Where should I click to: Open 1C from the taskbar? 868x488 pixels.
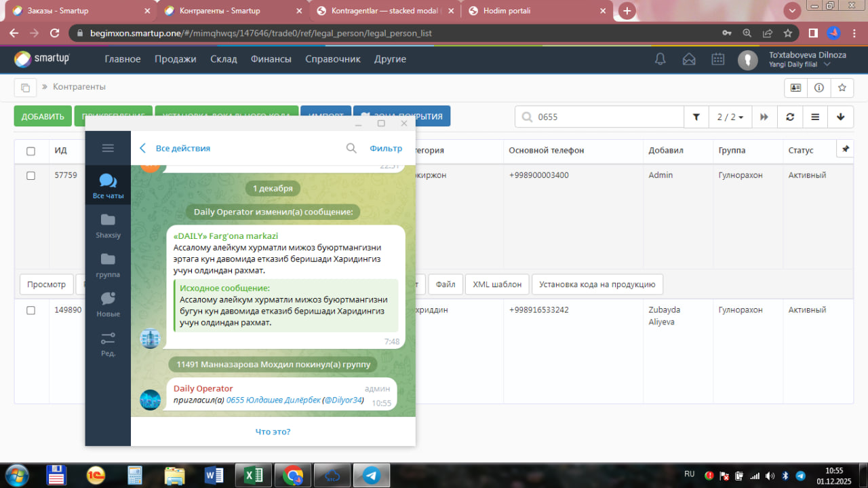click(96, 475)
